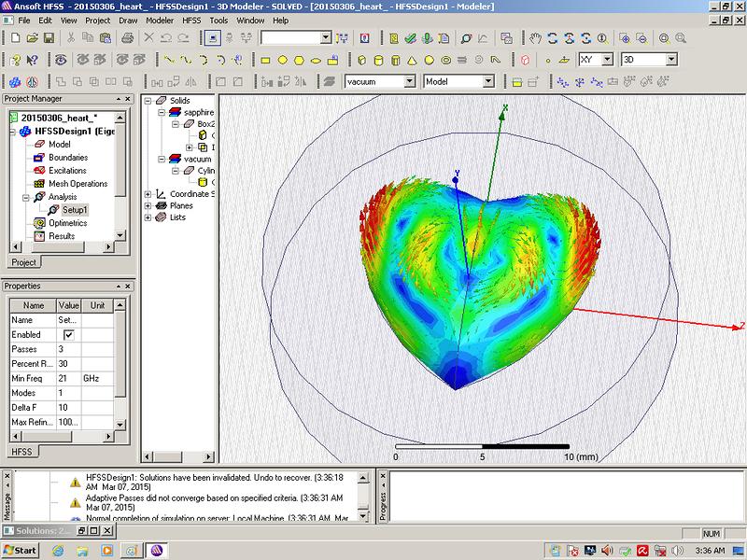This screenshot has width=747, height=560.
Task: Select the Draw rectangle tool
Action: (264, 60)
